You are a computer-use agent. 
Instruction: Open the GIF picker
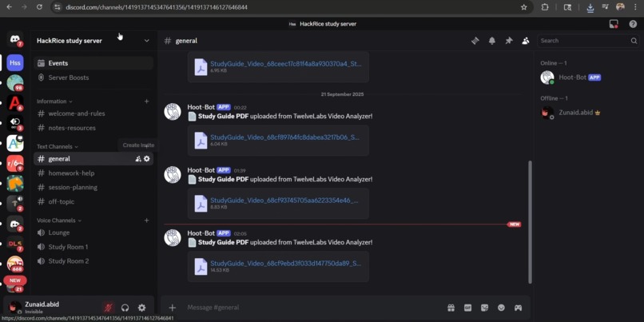[x=467, y=308]
